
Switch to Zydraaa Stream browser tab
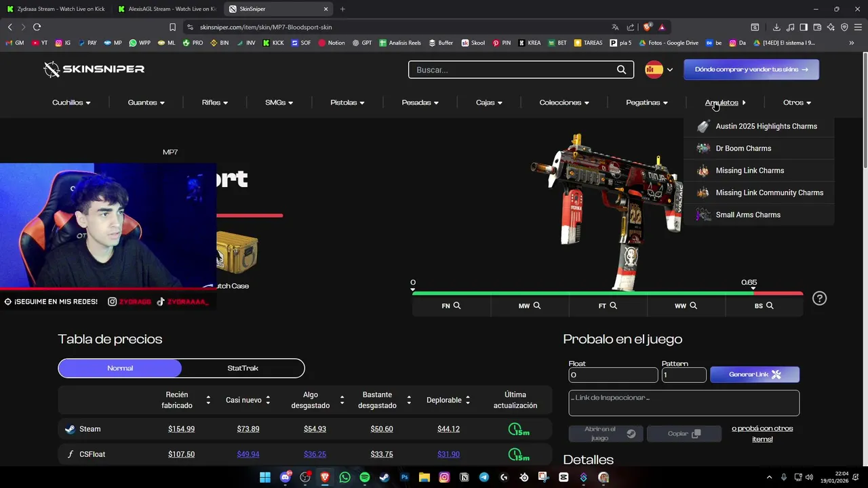click(x=56, y=9)
